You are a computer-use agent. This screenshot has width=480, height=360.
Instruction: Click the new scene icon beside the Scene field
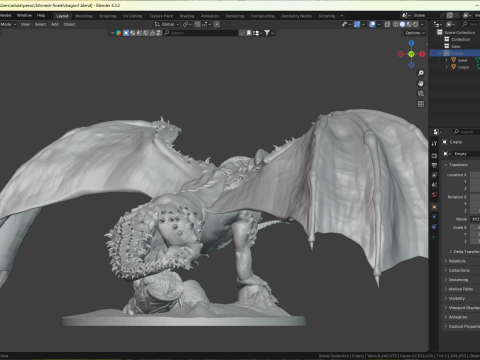point(450,15)
